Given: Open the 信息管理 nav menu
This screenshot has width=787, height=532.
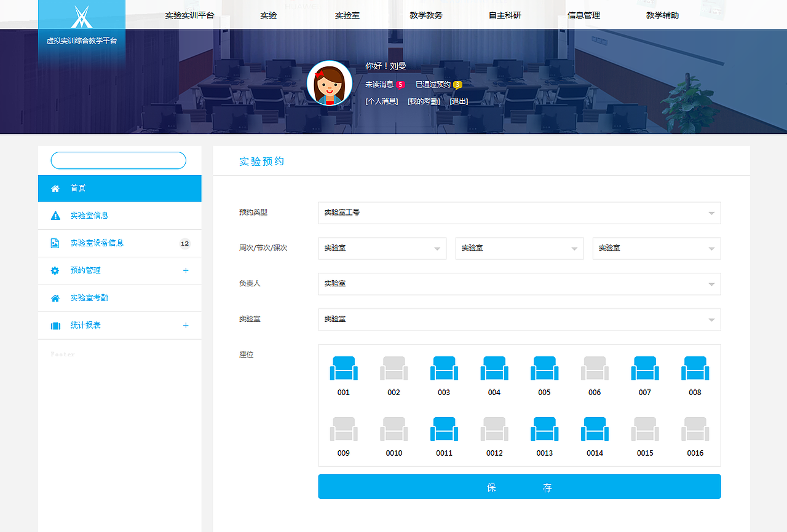Looking at the screenshot, I should 584,15.
